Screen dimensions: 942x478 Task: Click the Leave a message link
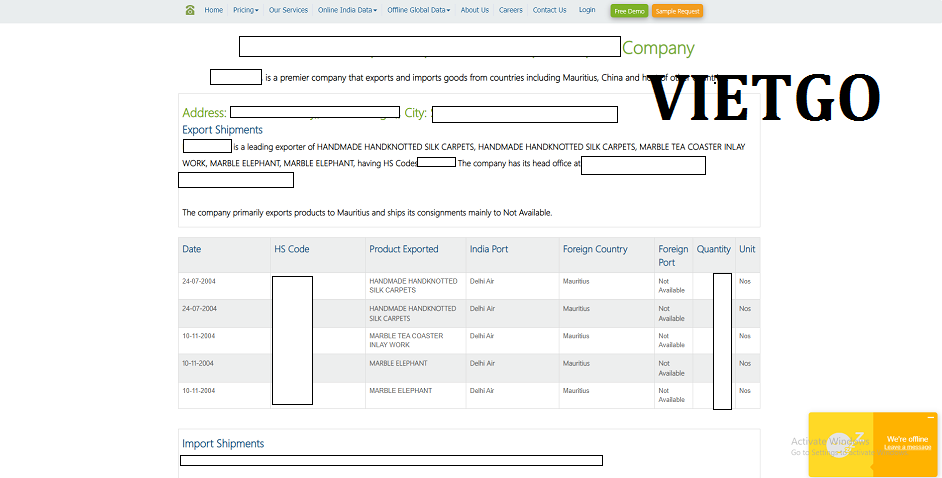tap(907, 447)
